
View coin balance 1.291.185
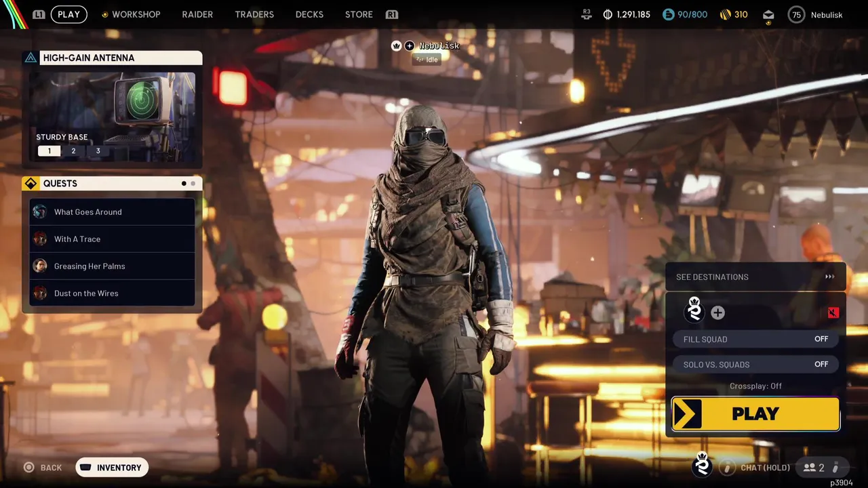(633, 14)
